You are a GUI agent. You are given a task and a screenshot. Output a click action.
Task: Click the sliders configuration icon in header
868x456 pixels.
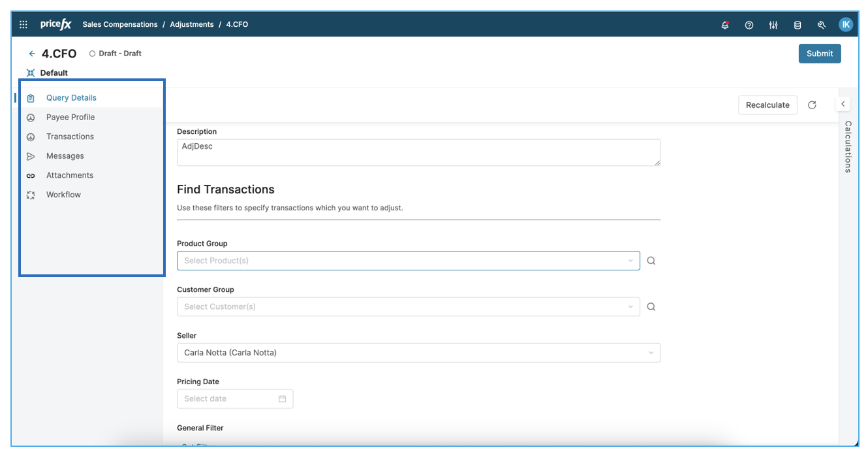[773, 25]
